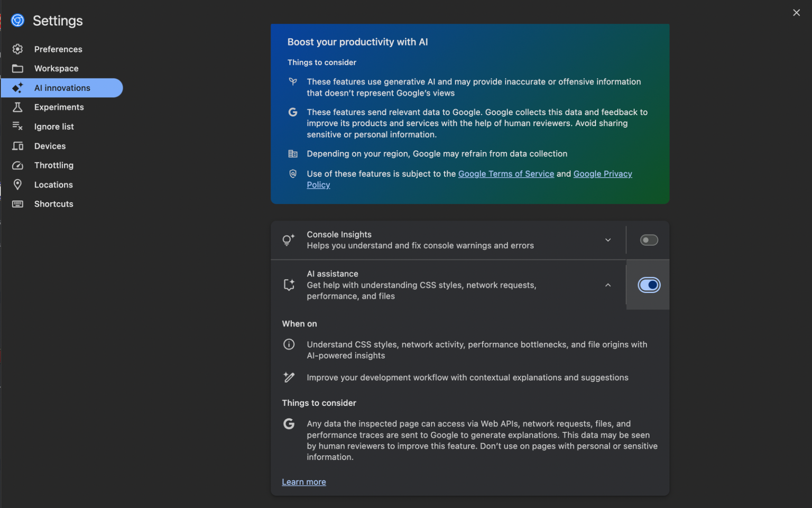Screen dimensions: 812x508
Task: Select the AI innovations tab
Action: point(62,88)
